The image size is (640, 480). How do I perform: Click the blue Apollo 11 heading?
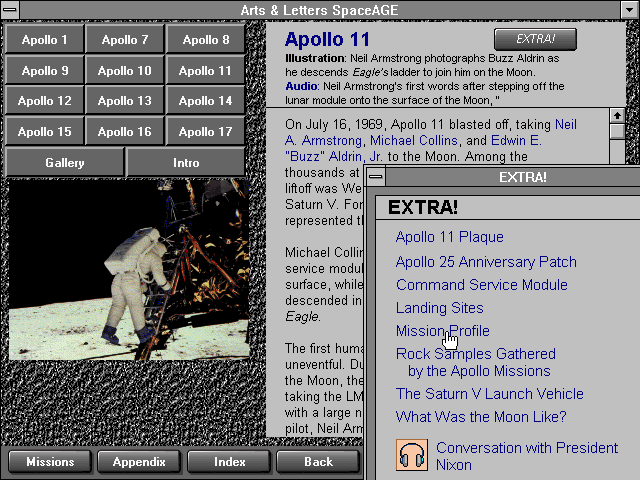(327, 40)
